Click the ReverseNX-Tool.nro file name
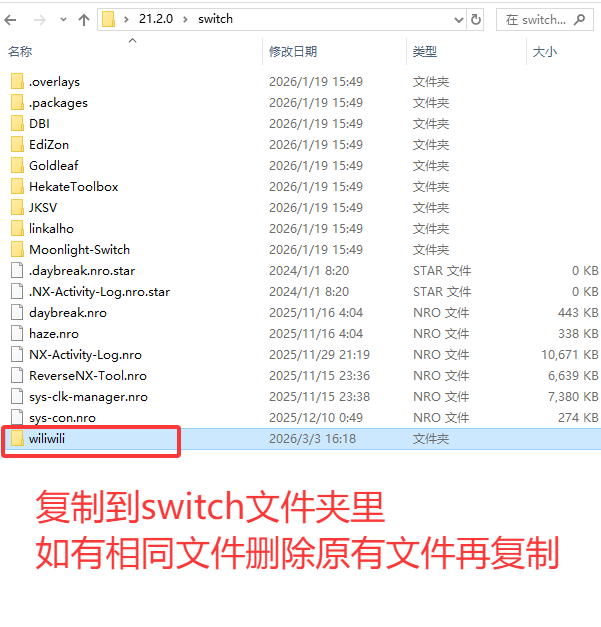Image resolution: width=601 pixels, height=627 pixels. click(x=88, y=376)
